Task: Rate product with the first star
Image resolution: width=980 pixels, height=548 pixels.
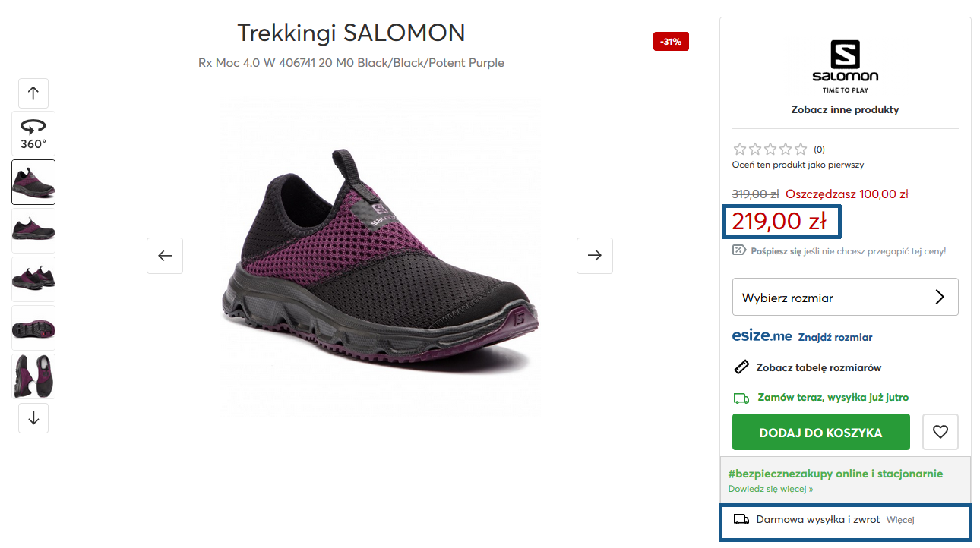Action: 740,150
